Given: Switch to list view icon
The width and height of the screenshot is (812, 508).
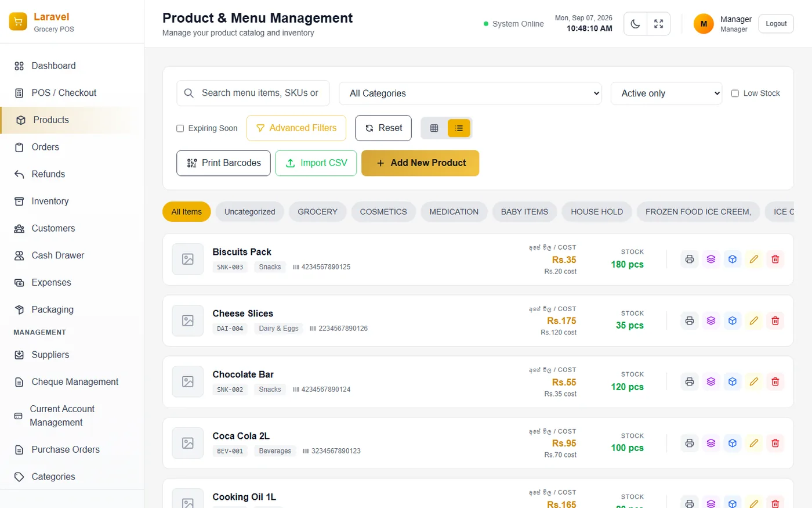Looking at the screenshot, I should (x=459, y=128).
